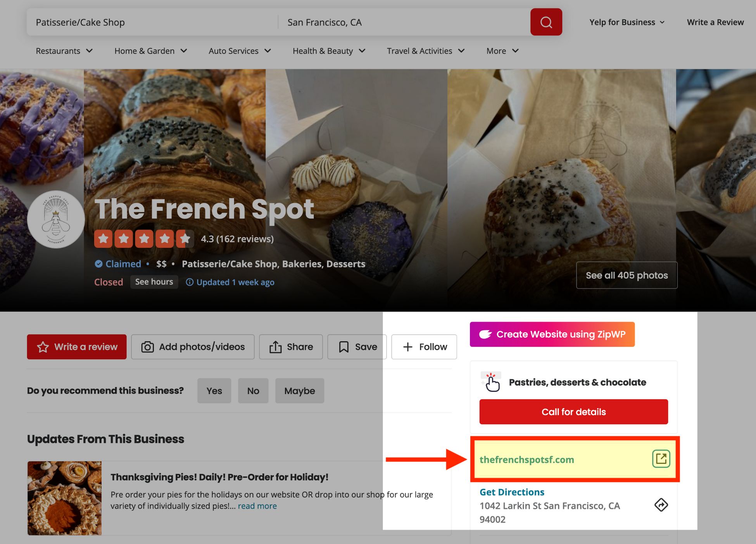Expand the Restaurants dropdown
756x544 pixels.
(64, 51)
